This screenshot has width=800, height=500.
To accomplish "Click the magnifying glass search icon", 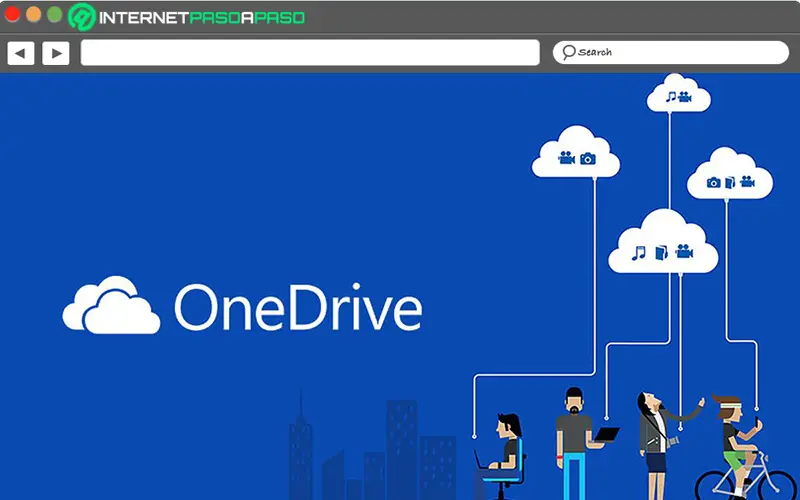I will pyautogui.click(x=568, y=52).
